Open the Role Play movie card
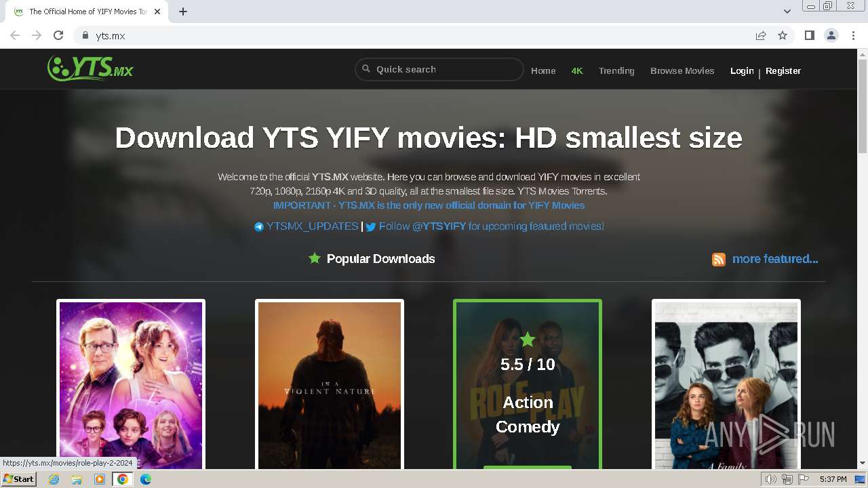 click(528, 384)
